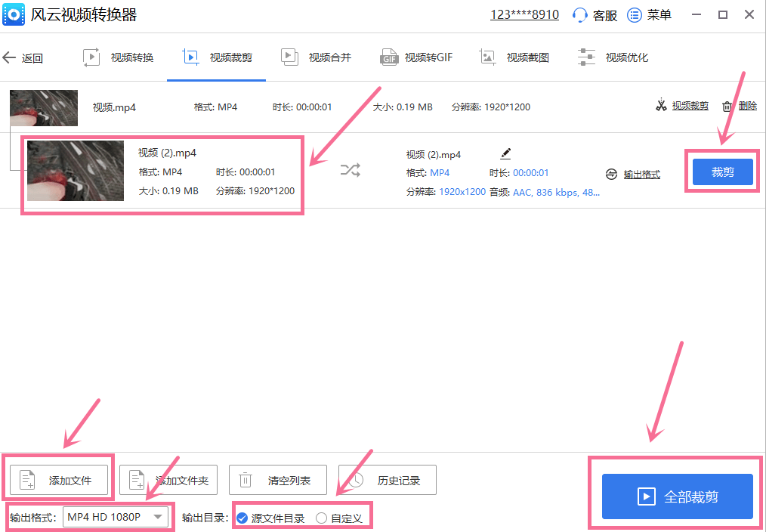Click output 格式 value MP4
The height and width of the screenshot is (532, 766).
[440, 172]
